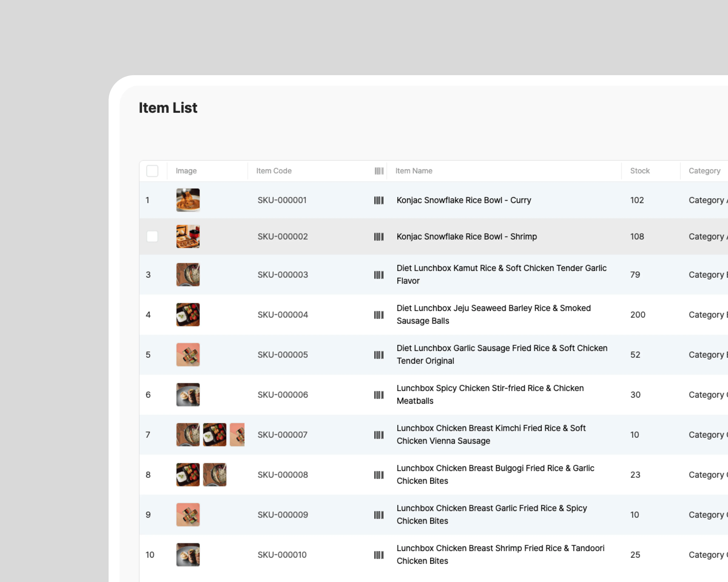Image resolution: width=728 pixels, height=582 pixels.
Task: Open barcode for SKU-000008
Action: point(379,475)
